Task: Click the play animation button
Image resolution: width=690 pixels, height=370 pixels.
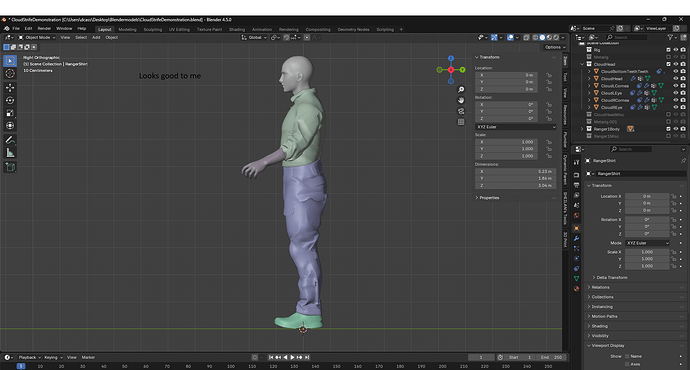Action: point(292,357)
